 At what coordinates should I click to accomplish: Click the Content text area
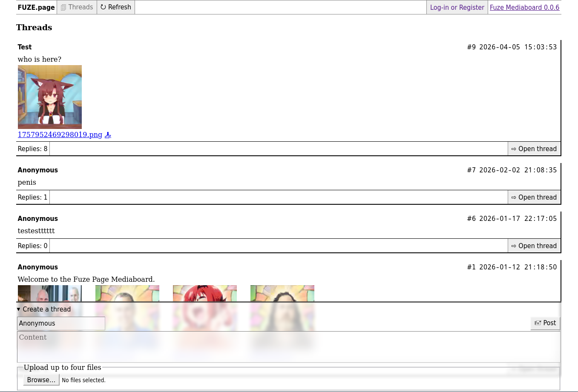click(288, 346)
